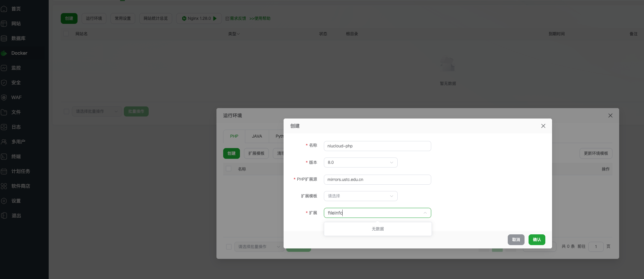Open the 数据库 database sidebar icon
The width and height of the screenshot is (644, 279).
tap(4, 38)
